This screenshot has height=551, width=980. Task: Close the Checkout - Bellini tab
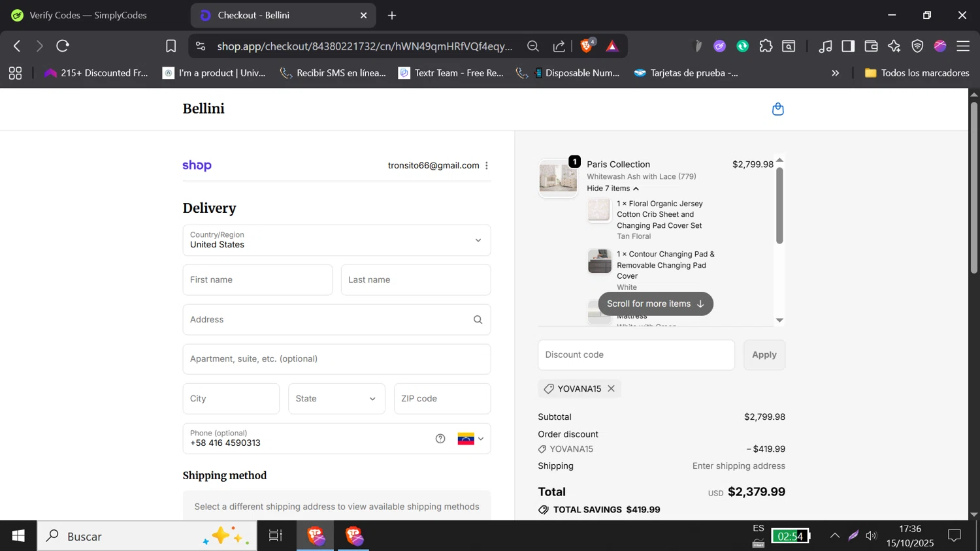click(x=364, y=15)
